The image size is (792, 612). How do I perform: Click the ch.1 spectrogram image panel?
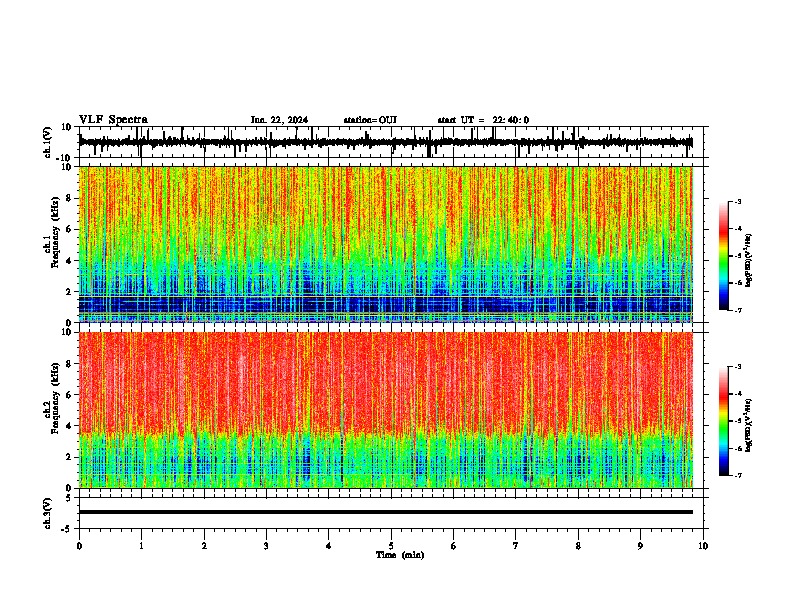tap(386, 244)
